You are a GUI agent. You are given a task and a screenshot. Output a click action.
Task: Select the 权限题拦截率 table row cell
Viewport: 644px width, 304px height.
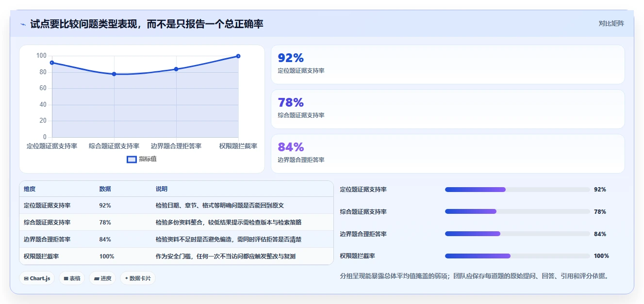(x=41, y=256)
